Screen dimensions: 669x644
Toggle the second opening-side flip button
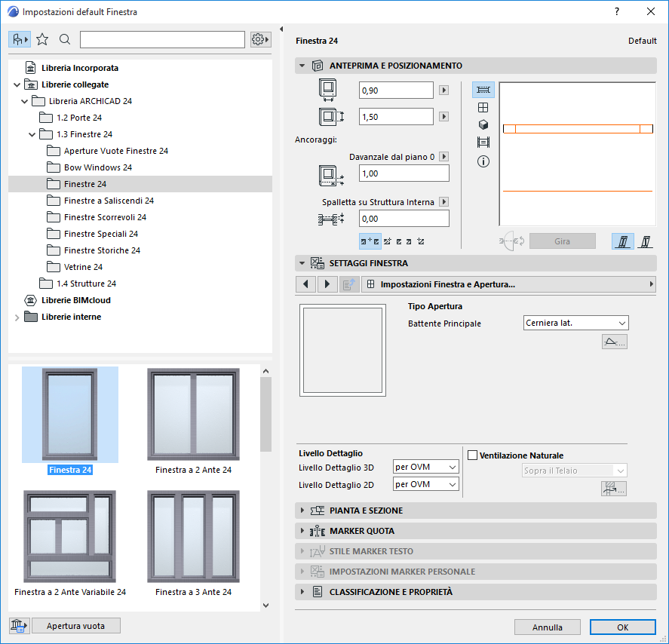click(646, 241)
